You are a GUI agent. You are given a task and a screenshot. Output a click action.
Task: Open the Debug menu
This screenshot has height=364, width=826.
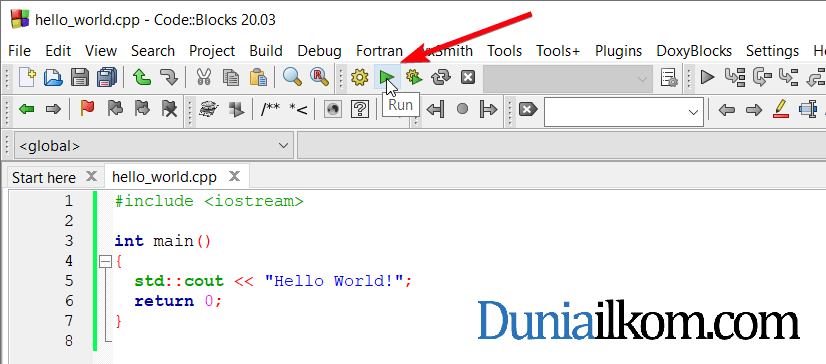click(319, 51)
